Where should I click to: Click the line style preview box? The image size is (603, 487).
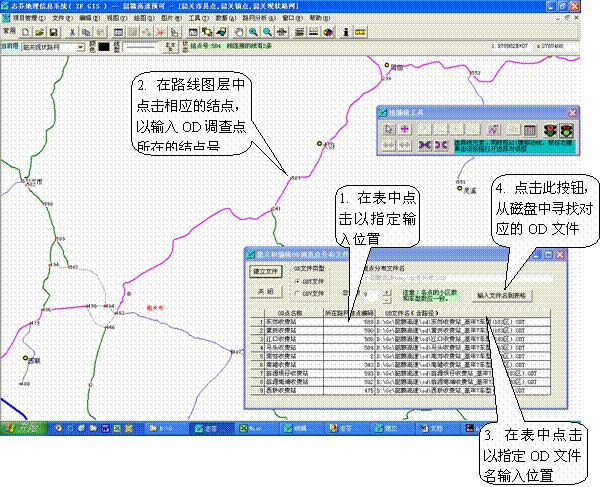click(x=142, y=47)
